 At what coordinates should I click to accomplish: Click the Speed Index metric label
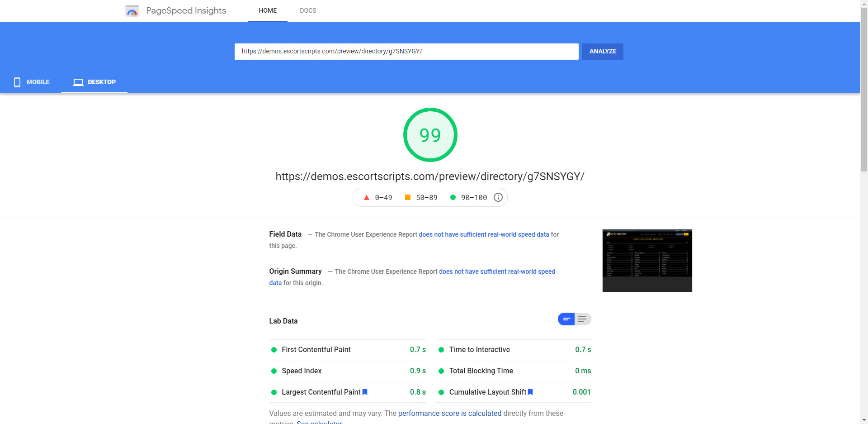pyautogui.click(x=302, y=371)
